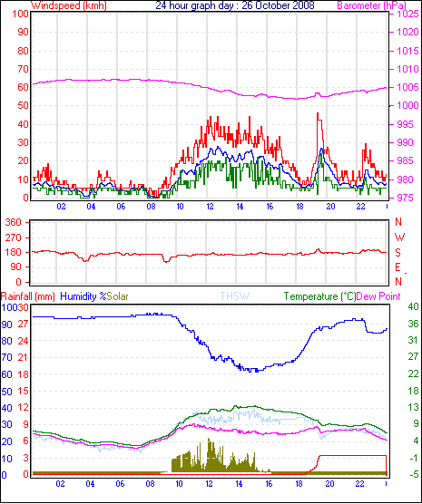Image resolution: width=422 pixels, height=504 pixels.
Task: Click the '24 hour graph day : 26 October 2008' title
Action: point(235,5)
